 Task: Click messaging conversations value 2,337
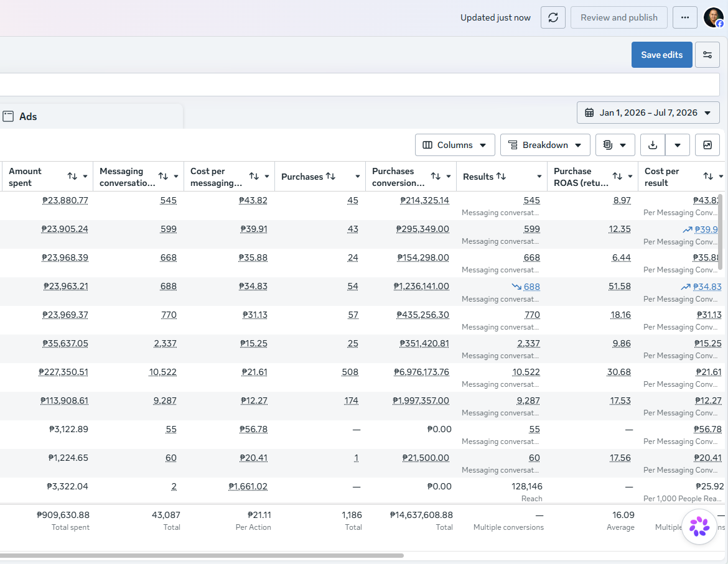point(166,343)
